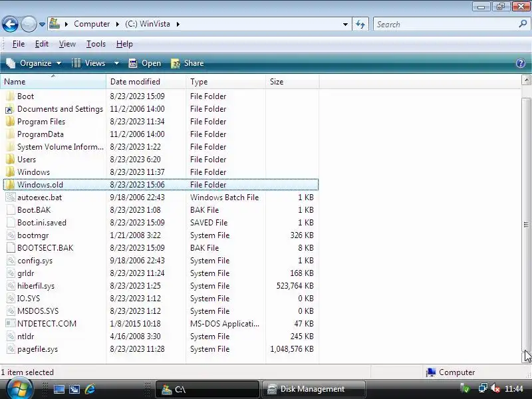
Task: Select the autoexec.bat file icon
Action: (x=11, y=198)
